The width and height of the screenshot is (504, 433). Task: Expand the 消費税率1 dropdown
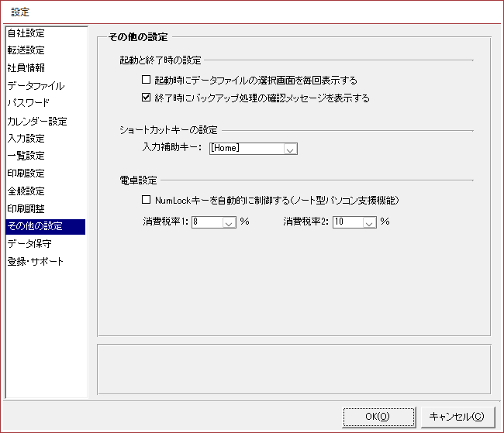pyautogui.click(x=229, y=222)
